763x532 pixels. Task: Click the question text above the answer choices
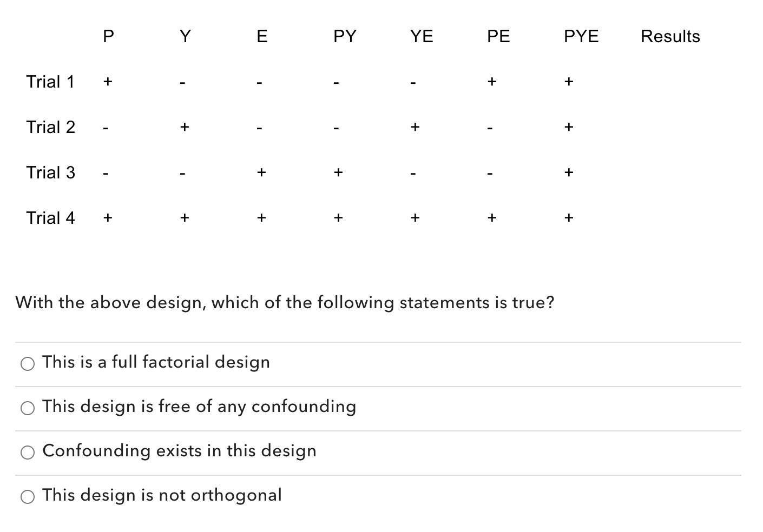tap(285, 303)
